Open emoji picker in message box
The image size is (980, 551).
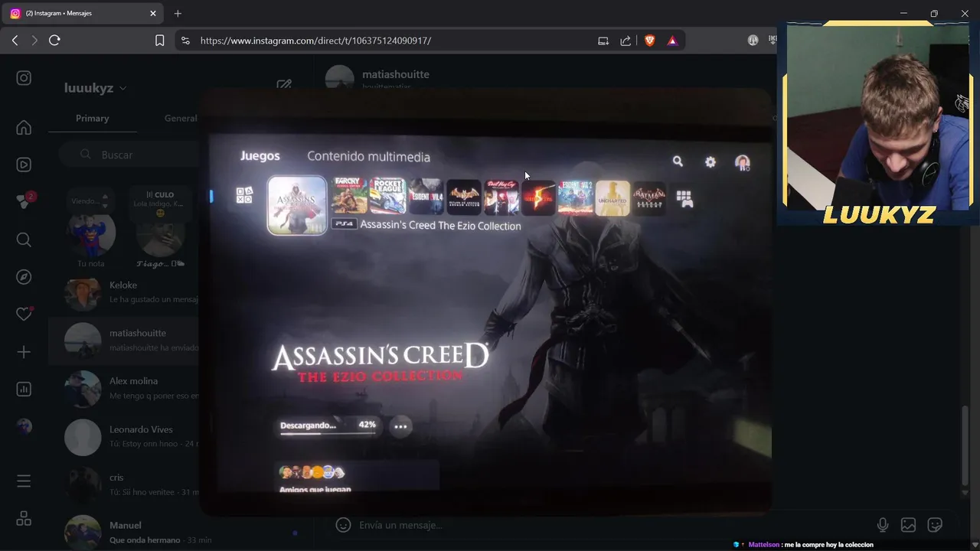(x=344, y=525)
